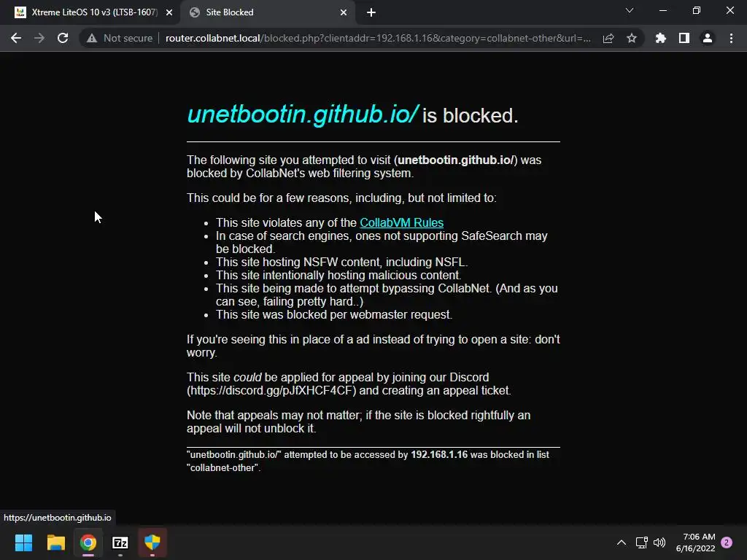This screenshot has height=560, width=747.
Task: Follow the CollabVM Rules link
Action: pyautogui.click(x=402, y=222)
